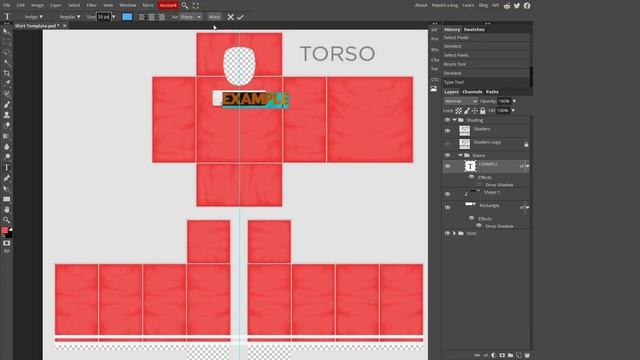Hide the EXAMPLE text layer
Image resolution: width=640 pixels, height=360 pixels.
click(447, 166)
